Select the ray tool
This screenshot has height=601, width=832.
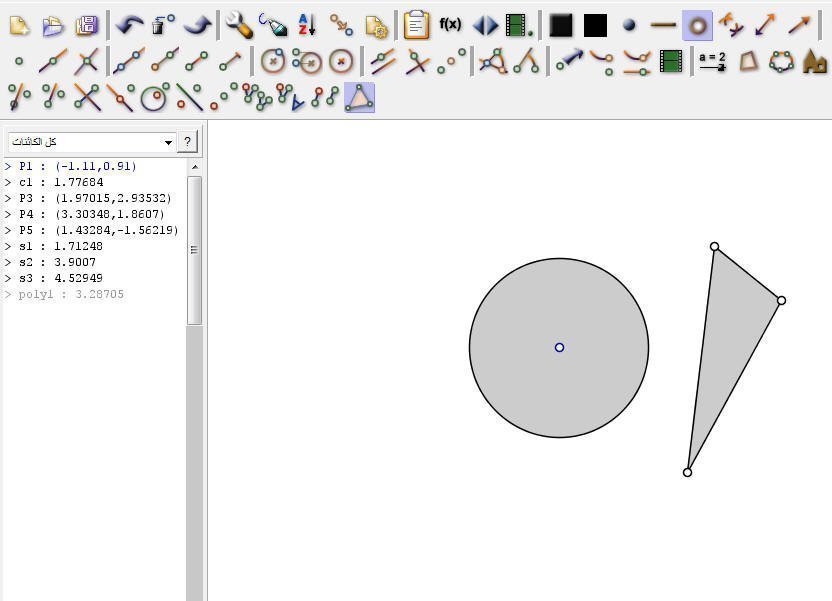[163, 62]
